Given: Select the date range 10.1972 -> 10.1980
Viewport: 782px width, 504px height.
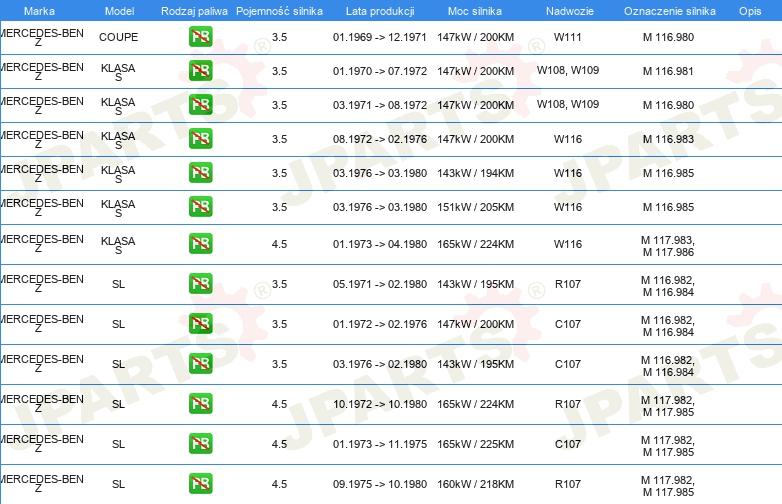Looking at the screenshot, I should click(x=380, y=404).
